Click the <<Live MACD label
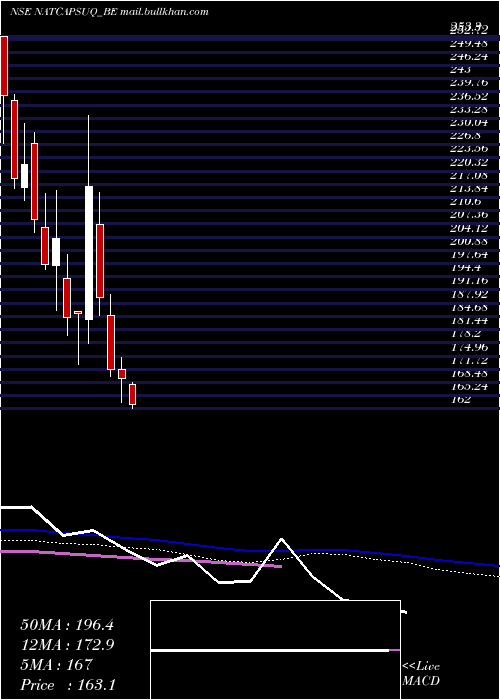The image size is (500, 700). coord(421,674)
